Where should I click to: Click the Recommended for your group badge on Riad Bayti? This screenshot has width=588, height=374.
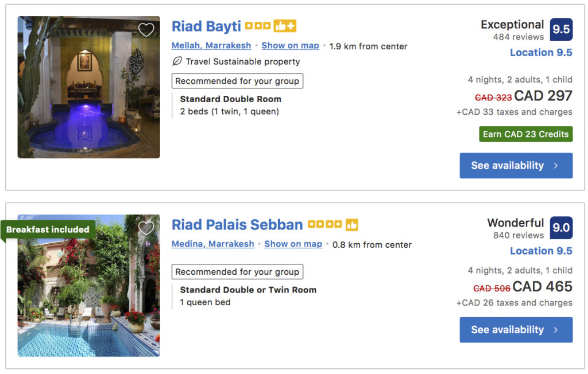pyautogui.click(x=237, y=81)
